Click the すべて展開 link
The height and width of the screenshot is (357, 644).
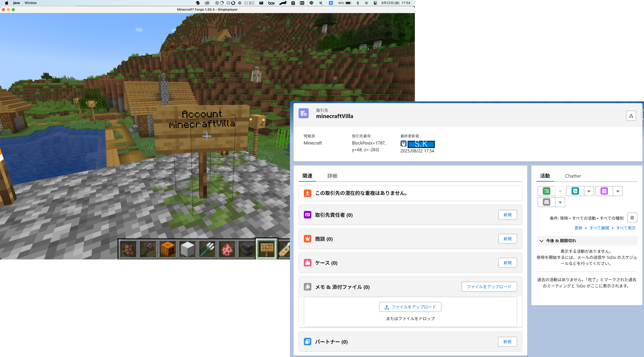coord(599,228)
